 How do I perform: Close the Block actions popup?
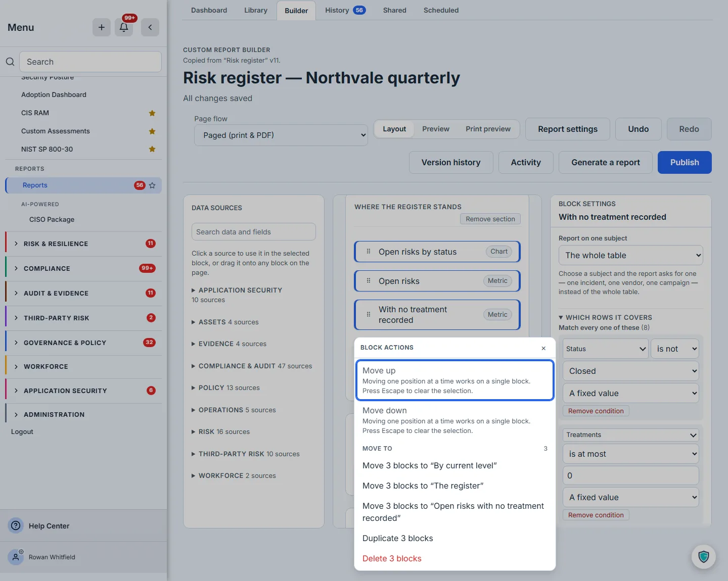543,348
